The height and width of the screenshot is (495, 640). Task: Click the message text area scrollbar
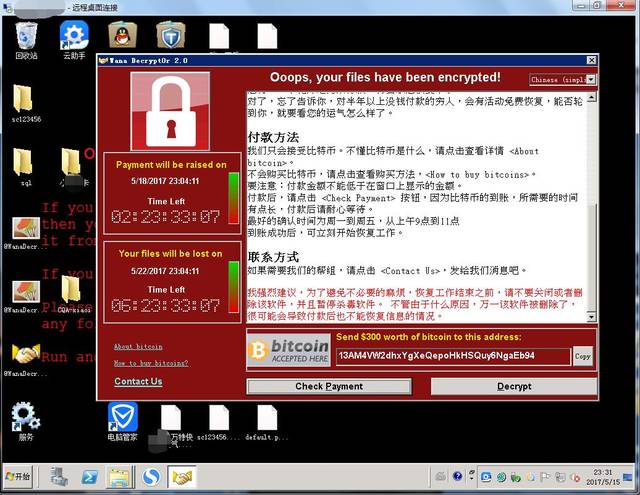tap(593, 200)
